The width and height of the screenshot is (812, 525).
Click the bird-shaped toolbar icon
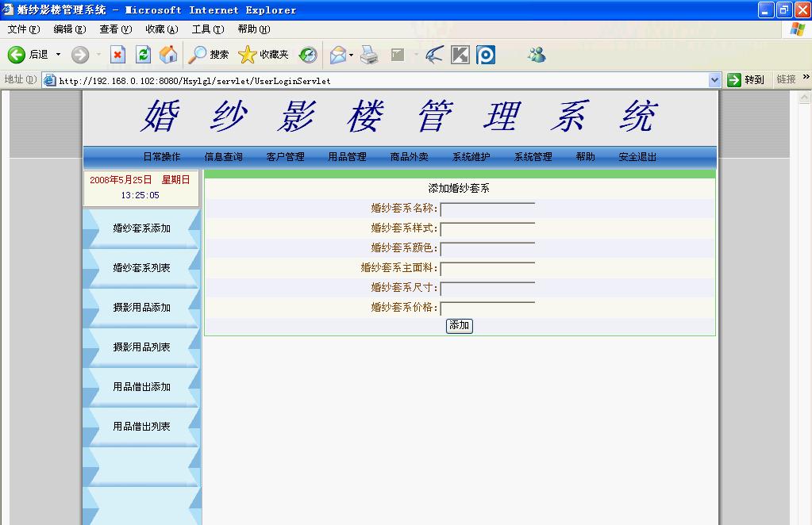tap(434, 54)
